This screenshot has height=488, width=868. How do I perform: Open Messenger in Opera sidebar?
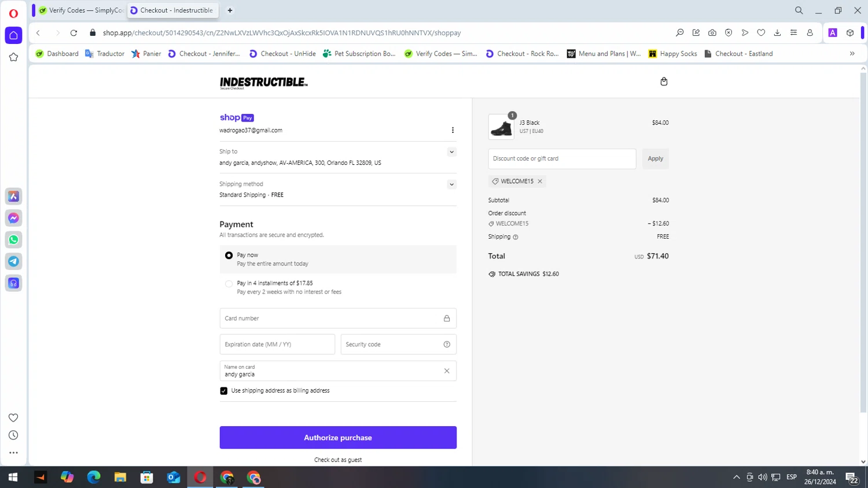click(x=13, y=218)
